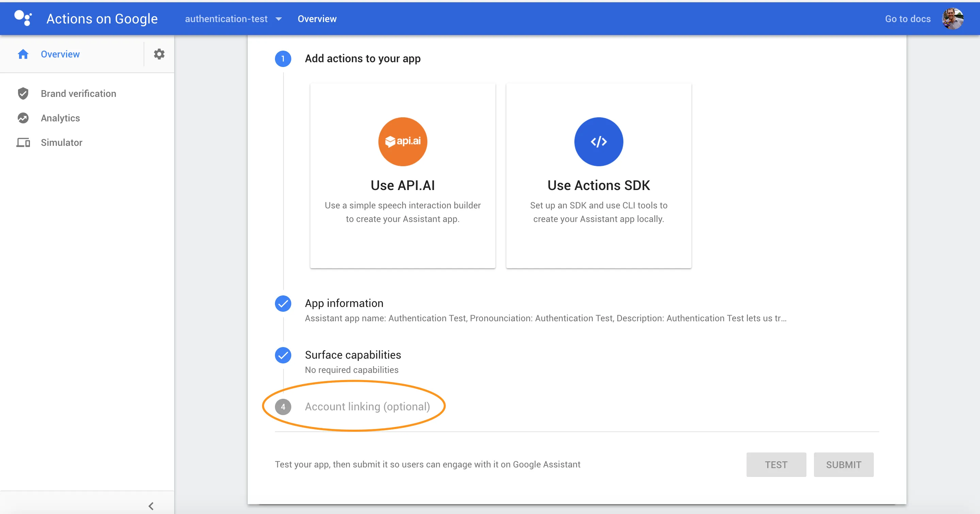Click the Overview home icon
This screenshot has width=980, height=514.
tap(23, 54)
